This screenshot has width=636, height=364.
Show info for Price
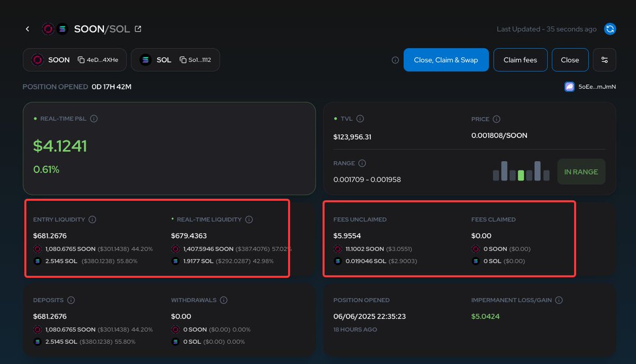tap(497, 119)
